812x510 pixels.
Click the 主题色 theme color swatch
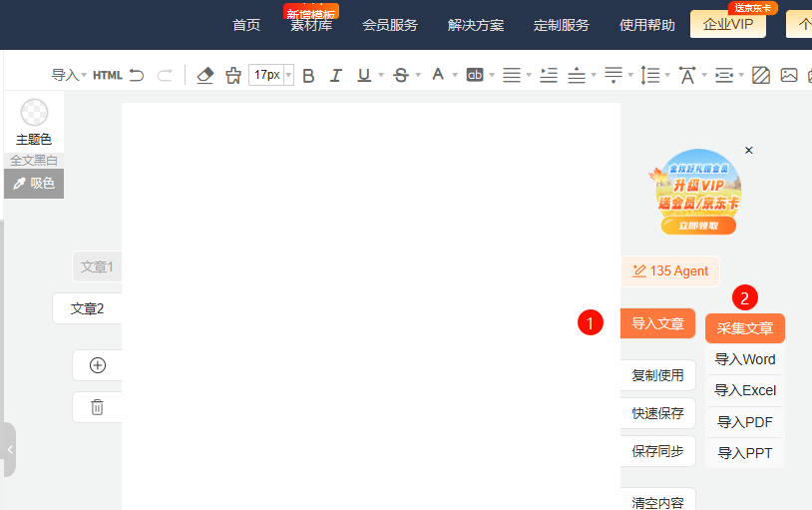point(34,113)
